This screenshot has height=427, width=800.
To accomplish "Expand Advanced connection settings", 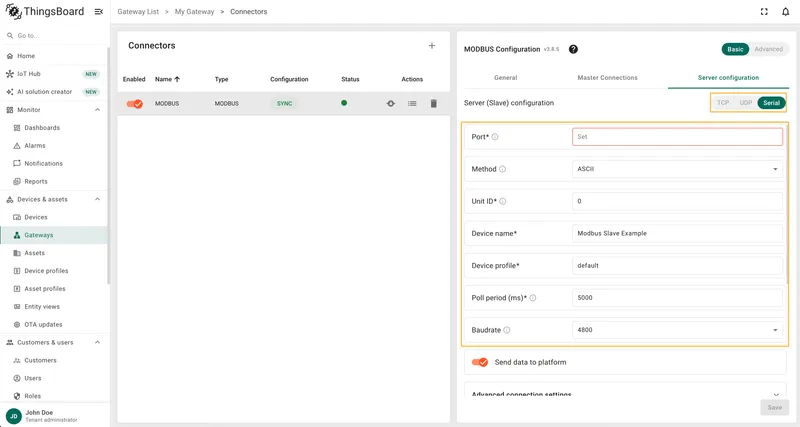I will 625,394.
